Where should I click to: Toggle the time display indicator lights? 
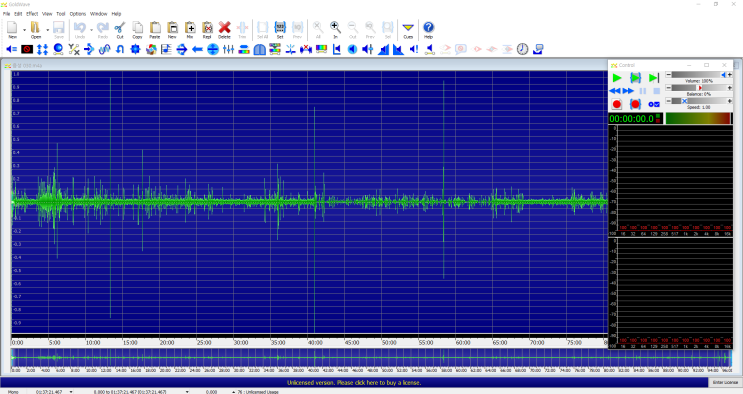658,119
